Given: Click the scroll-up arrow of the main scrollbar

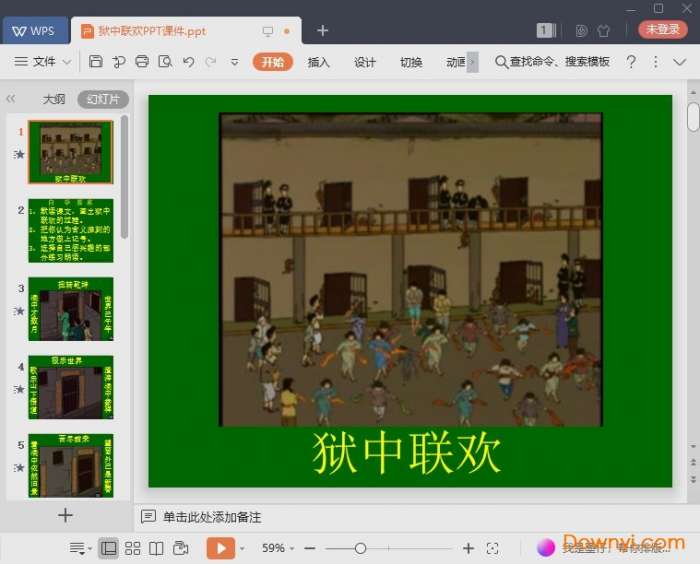Looking at the screenshot, I should coord(693,92).
